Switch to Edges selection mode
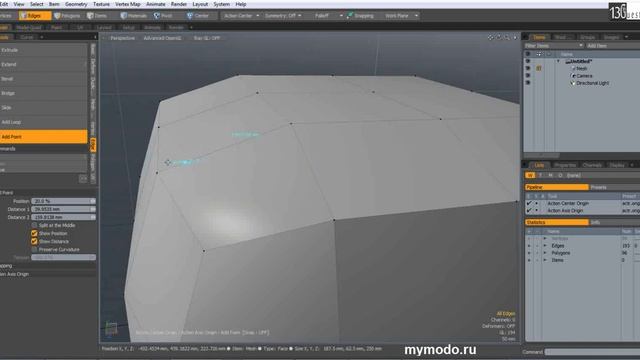This screenshot has height=360, width=640. (35, 16)
